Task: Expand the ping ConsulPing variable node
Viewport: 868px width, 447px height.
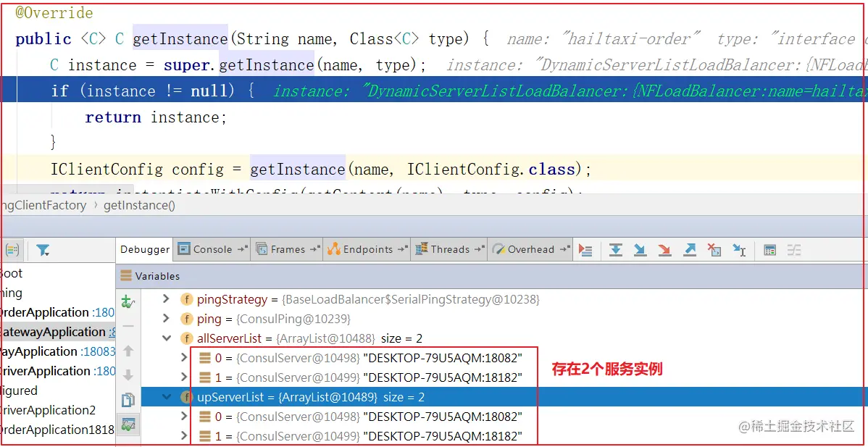Action: point(165,319)
